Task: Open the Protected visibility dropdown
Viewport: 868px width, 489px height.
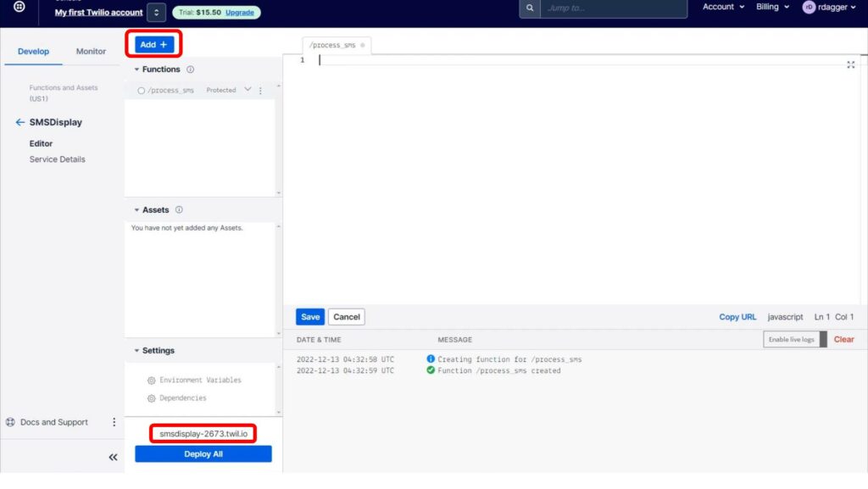Action: pyautogui.click(x=248, y=90)
